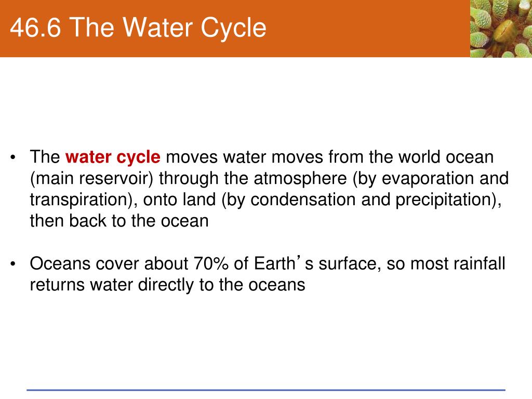Click 'then back to the ocean' line
The image size is (532, 399).
coord(119,221)
